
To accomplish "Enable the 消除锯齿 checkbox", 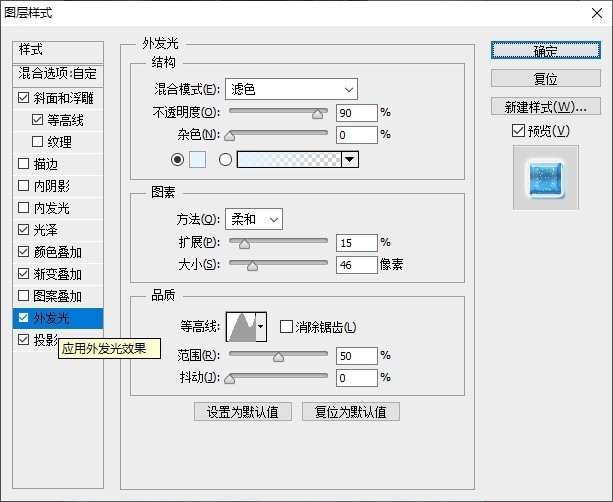I will (x=287, y=327).
